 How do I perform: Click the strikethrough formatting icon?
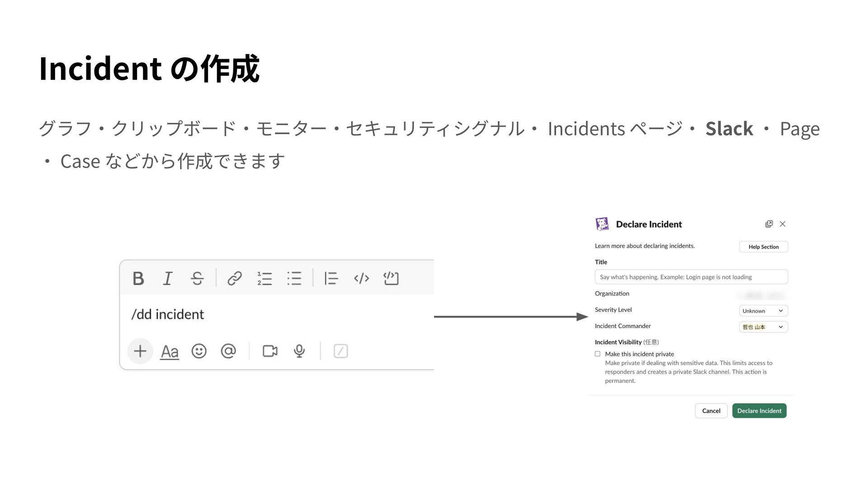197,278
